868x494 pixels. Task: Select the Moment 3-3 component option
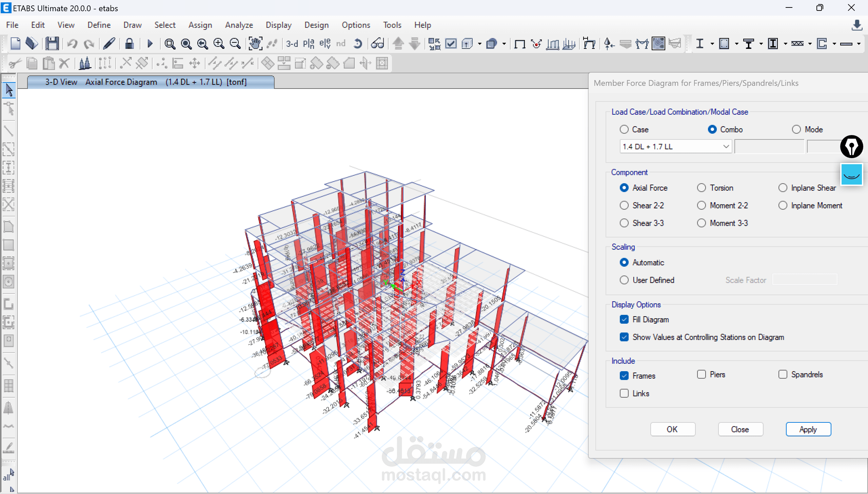(x=702, y=223)
